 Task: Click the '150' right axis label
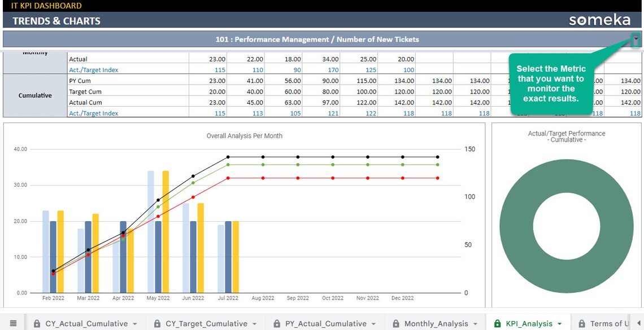470,149
